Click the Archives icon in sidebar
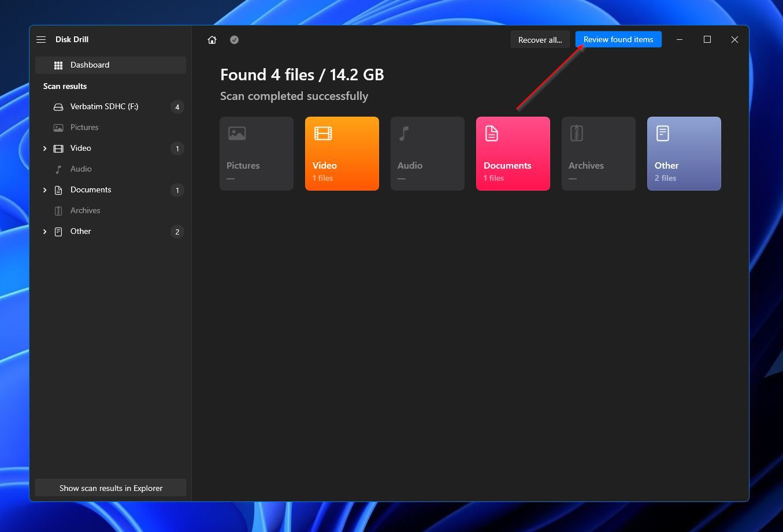 click(58, 211)
